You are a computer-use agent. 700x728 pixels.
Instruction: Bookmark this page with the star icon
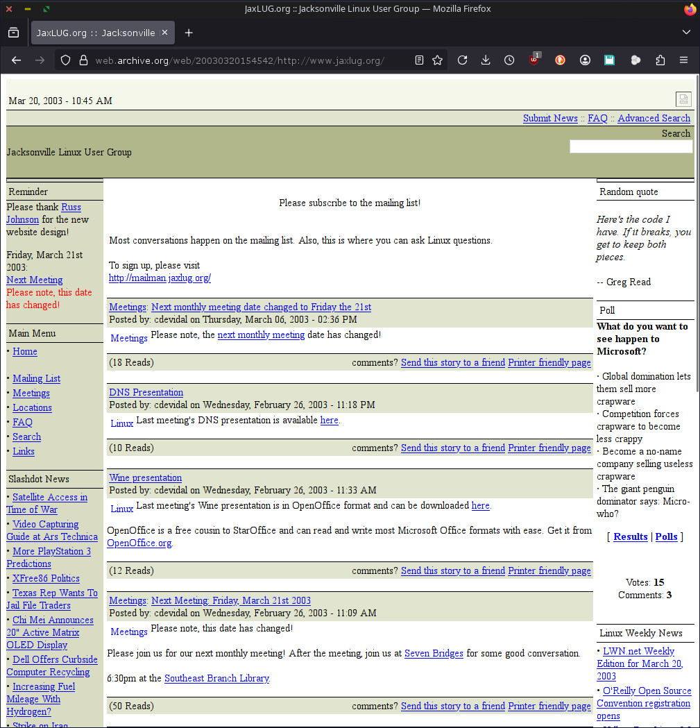(x=438, y=60)
